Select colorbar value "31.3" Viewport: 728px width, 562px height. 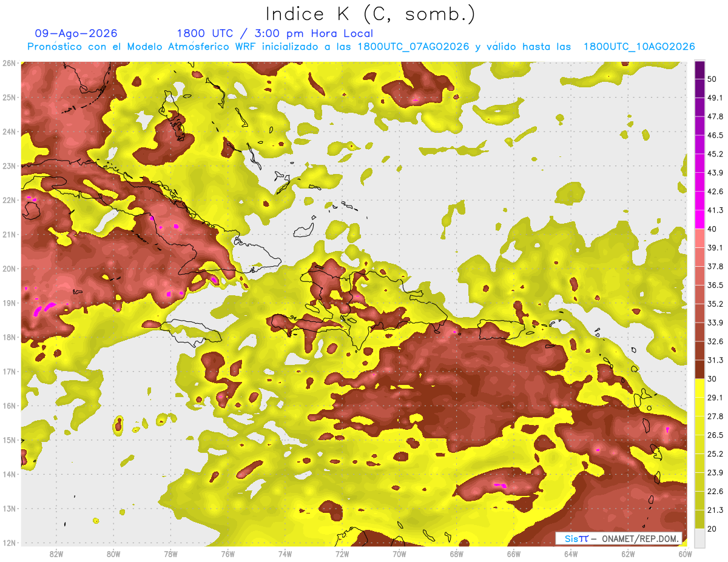click(715, 360)
